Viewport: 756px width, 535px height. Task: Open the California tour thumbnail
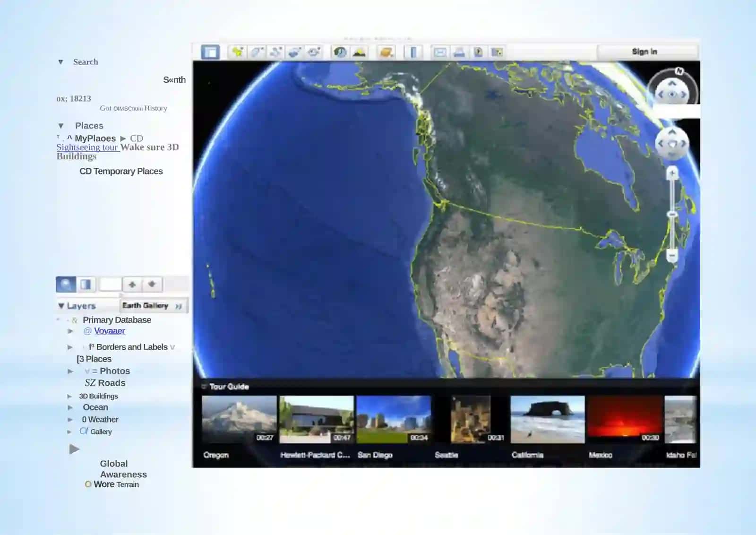pos(548,419)
